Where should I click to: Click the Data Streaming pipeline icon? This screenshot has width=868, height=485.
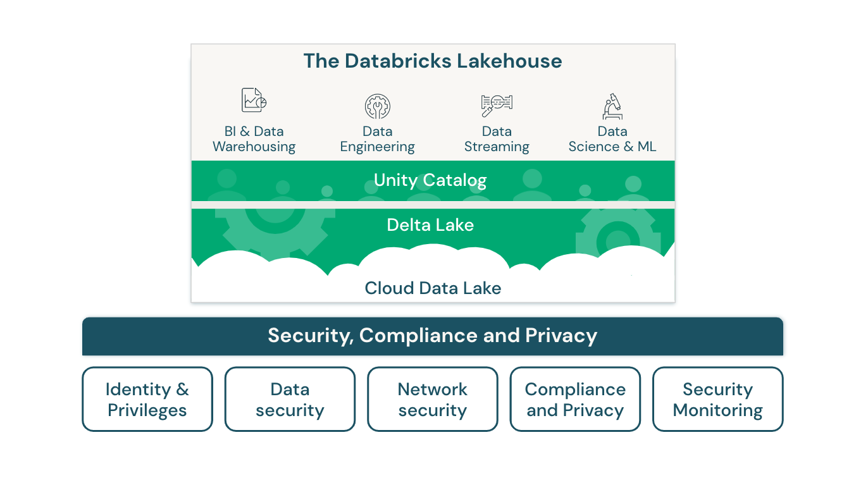(x=497, y=102)
